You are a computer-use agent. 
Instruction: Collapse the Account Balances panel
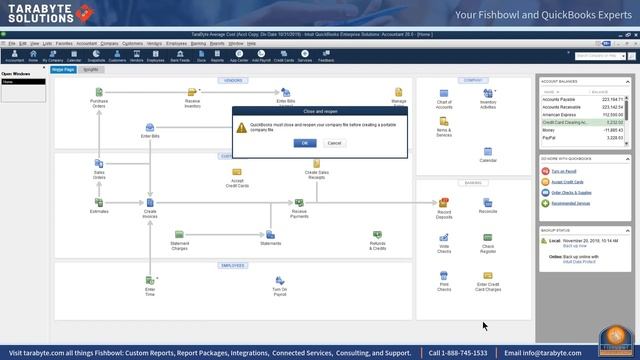627,82
